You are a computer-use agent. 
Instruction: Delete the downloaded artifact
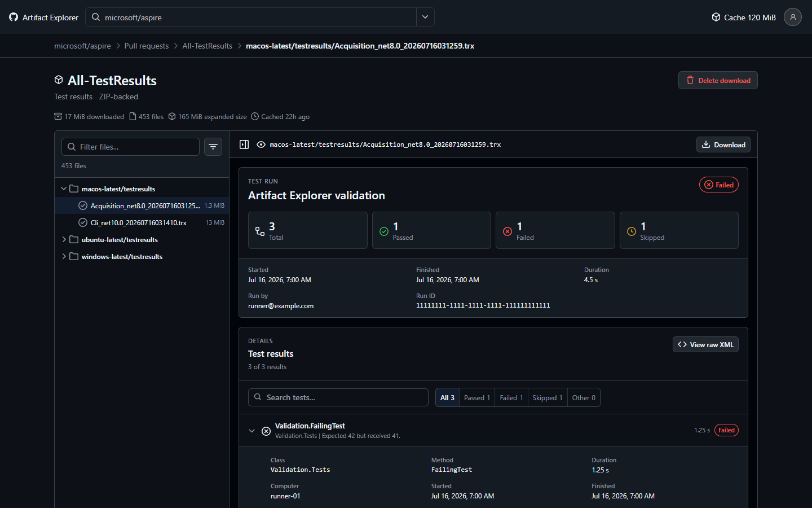(718, 80)
